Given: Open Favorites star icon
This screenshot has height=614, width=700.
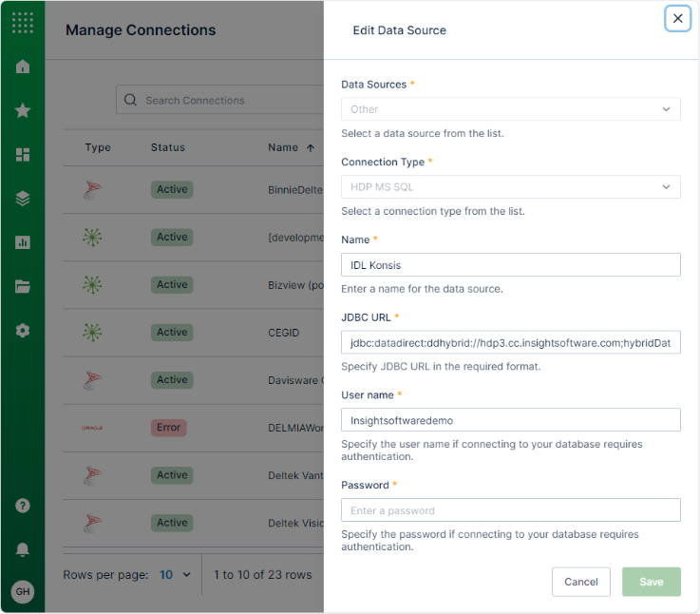Looking at the screenshot, I should pyautogui.click(x=23, y=110).
